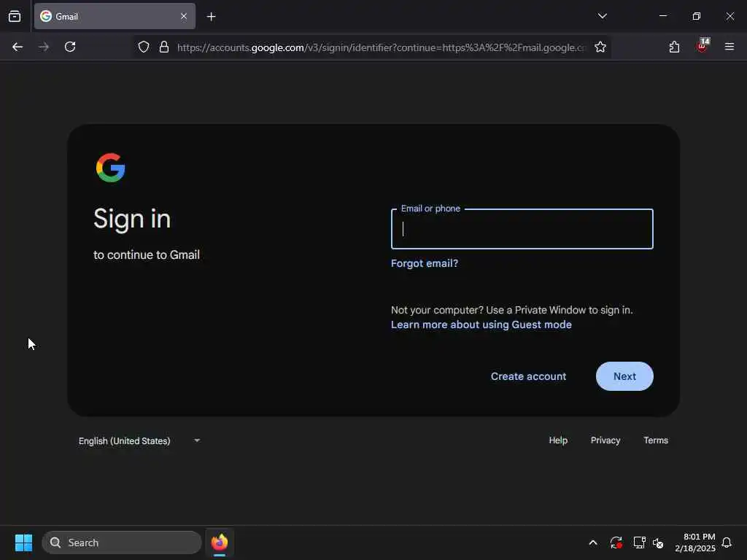747x560 pixels.
Task: Click the forward navigation arrow
Action: tap(44, 47)
